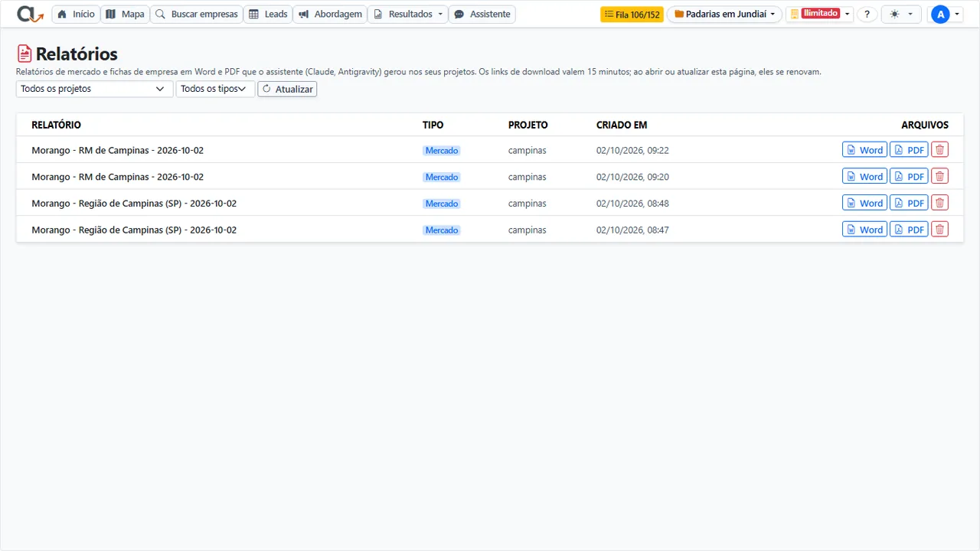Open the help question mark button
The width and height of the screenshot is (980, 551).
click(x=867, y=14)
